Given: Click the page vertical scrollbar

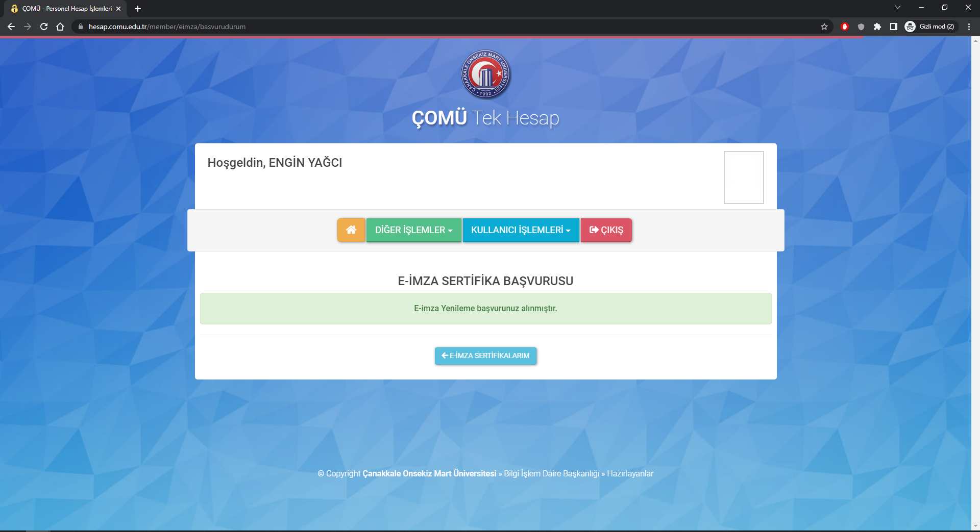Looking at the screenshot, I should tap(975, 283).
